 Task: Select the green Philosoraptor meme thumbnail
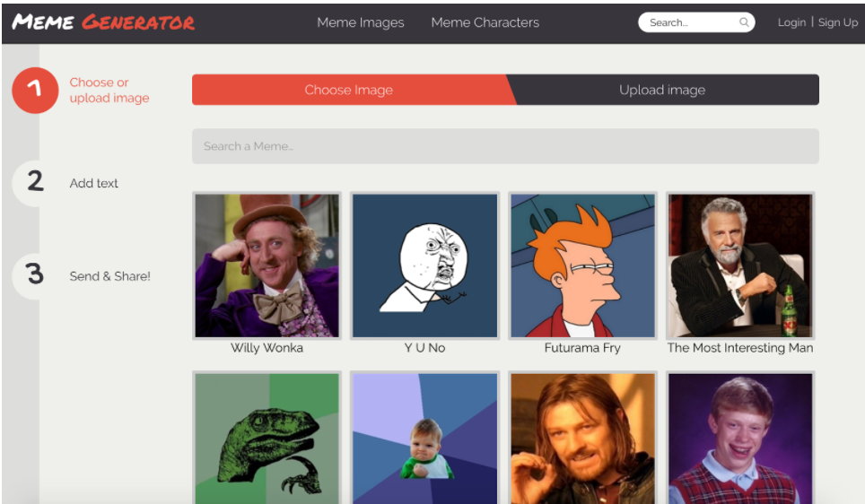(x=267, y=438)
